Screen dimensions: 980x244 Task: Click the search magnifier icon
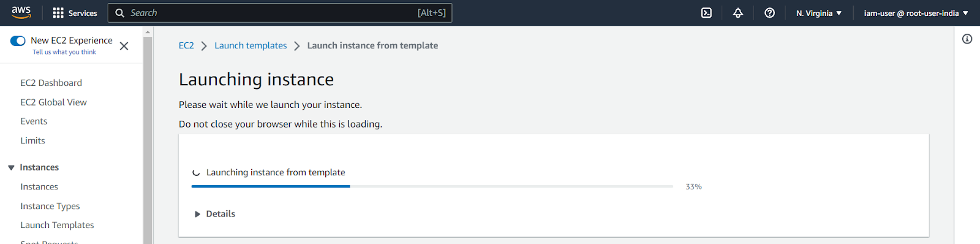tap(120, 13)
